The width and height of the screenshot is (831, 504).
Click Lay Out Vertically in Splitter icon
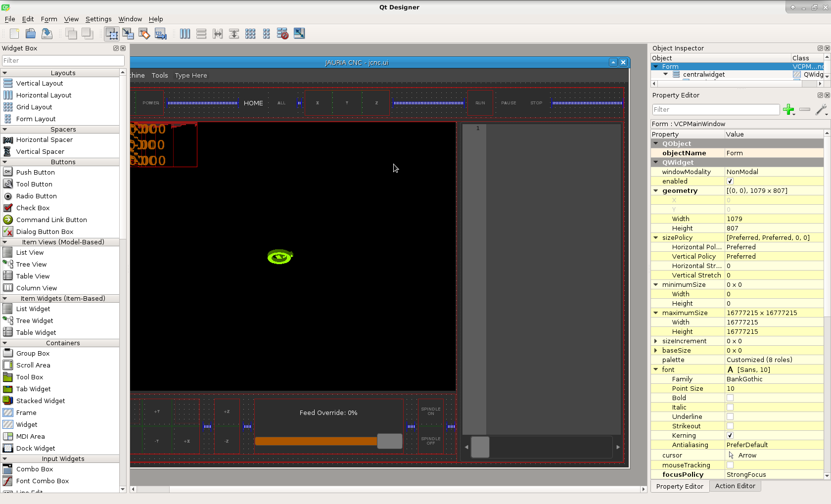pos(234,33)
